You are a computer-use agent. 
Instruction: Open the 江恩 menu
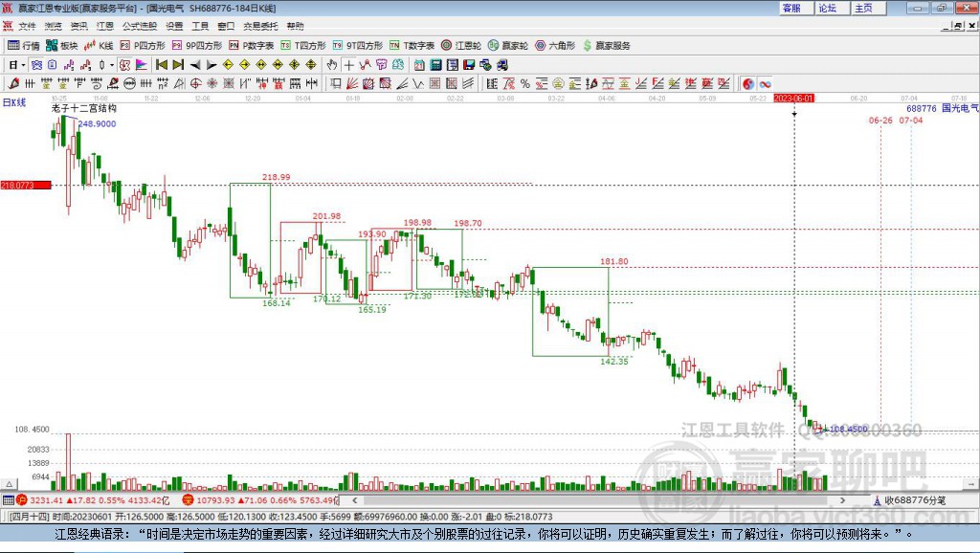coord(105,26)
